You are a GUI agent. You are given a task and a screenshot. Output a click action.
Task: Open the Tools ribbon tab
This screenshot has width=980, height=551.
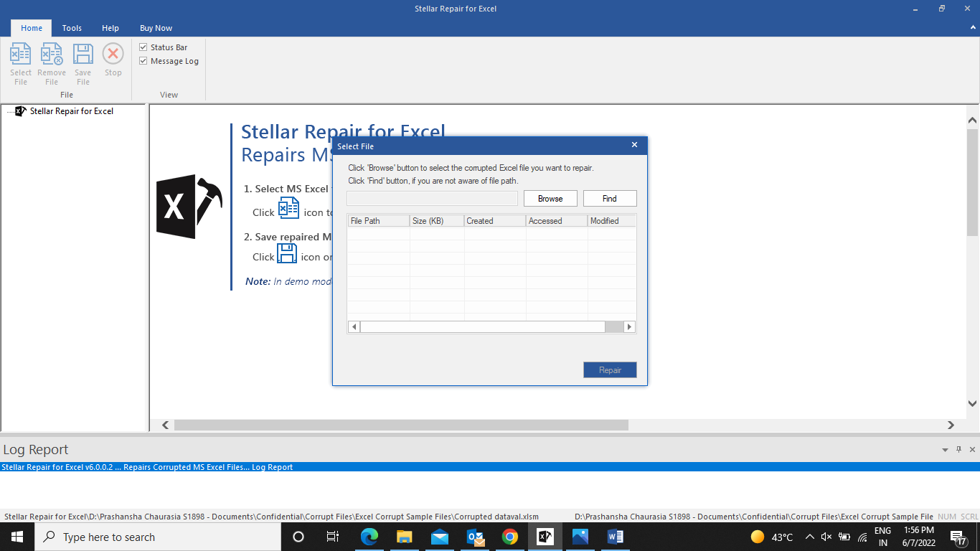(72, 28)
